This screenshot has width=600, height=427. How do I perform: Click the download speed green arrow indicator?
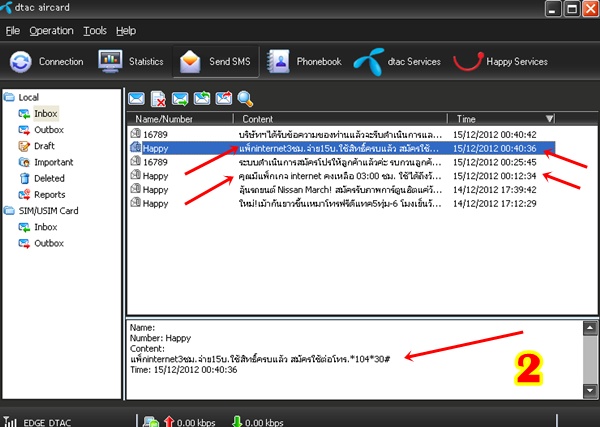[x=237, y=422]
